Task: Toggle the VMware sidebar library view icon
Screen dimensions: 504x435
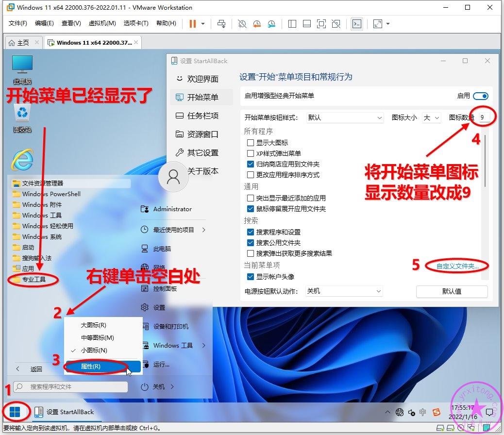Action: click(292, 24)
